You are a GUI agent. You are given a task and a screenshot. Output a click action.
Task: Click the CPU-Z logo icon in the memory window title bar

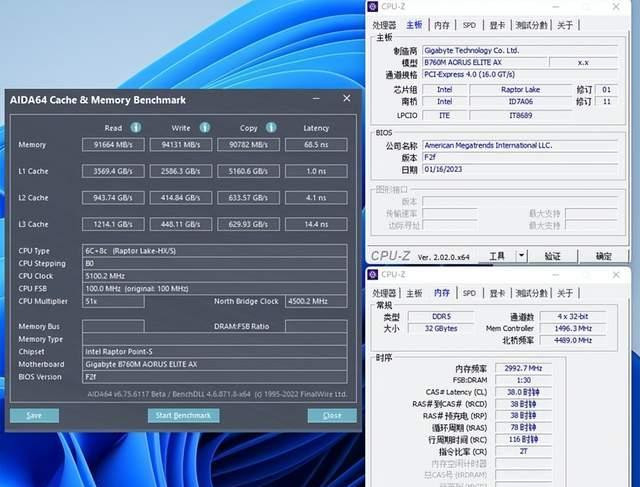click(x=373, y=274)
